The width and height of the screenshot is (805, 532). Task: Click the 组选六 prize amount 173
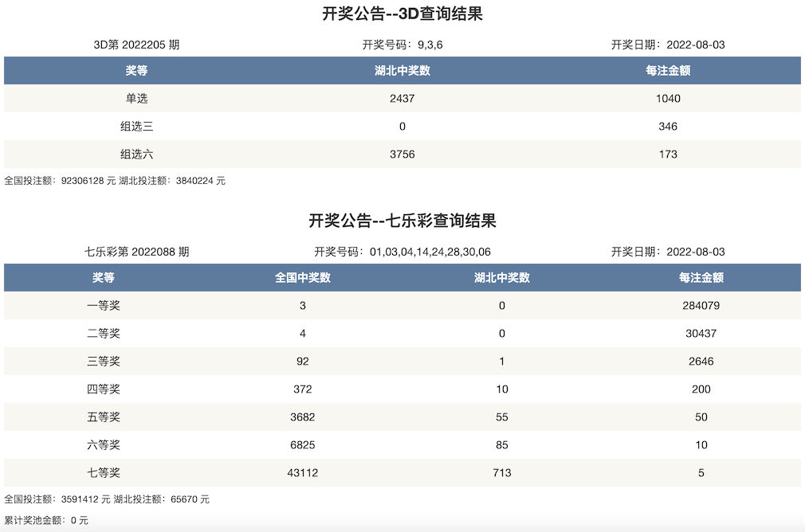click(x=668, y=154)
